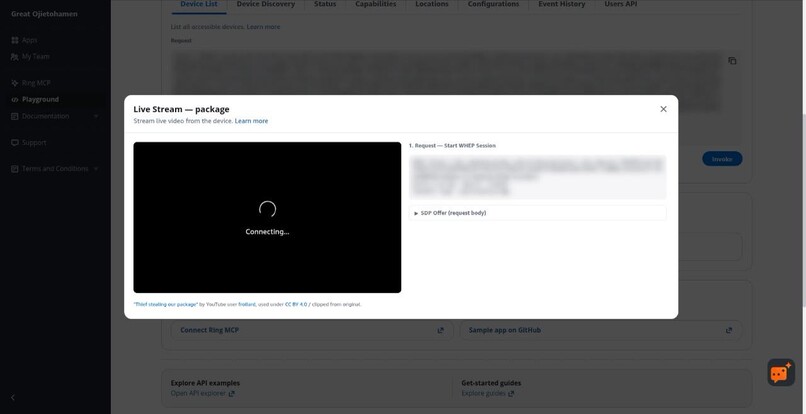806x414 pixels.
Task: Open the Configurations tab
Action: pos(493,5)
